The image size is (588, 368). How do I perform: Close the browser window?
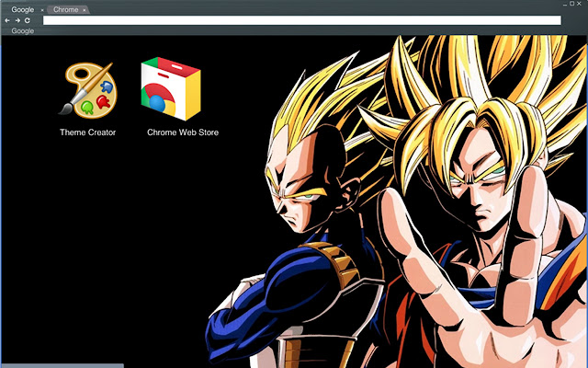pos(579,4)
